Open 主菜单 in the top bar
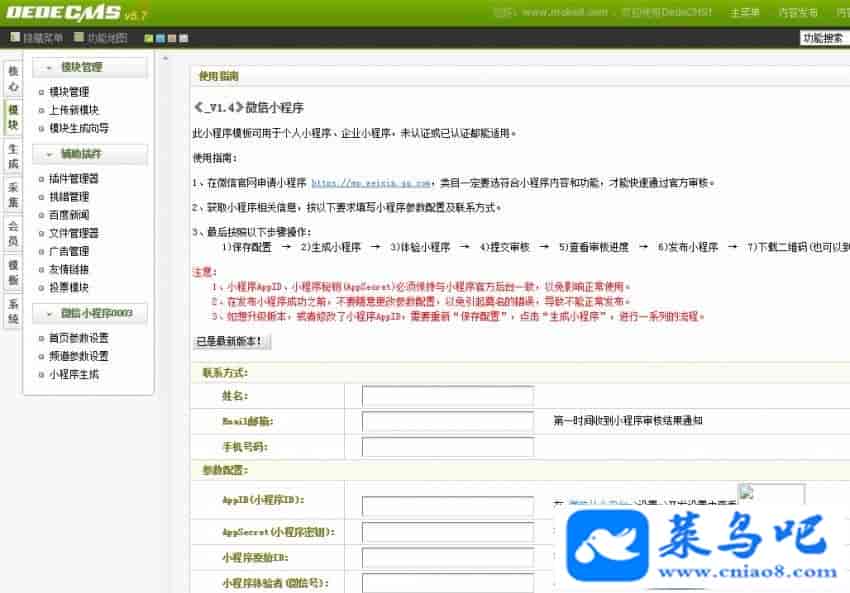Screen dimensions: 850x593 tap(744, 12)
